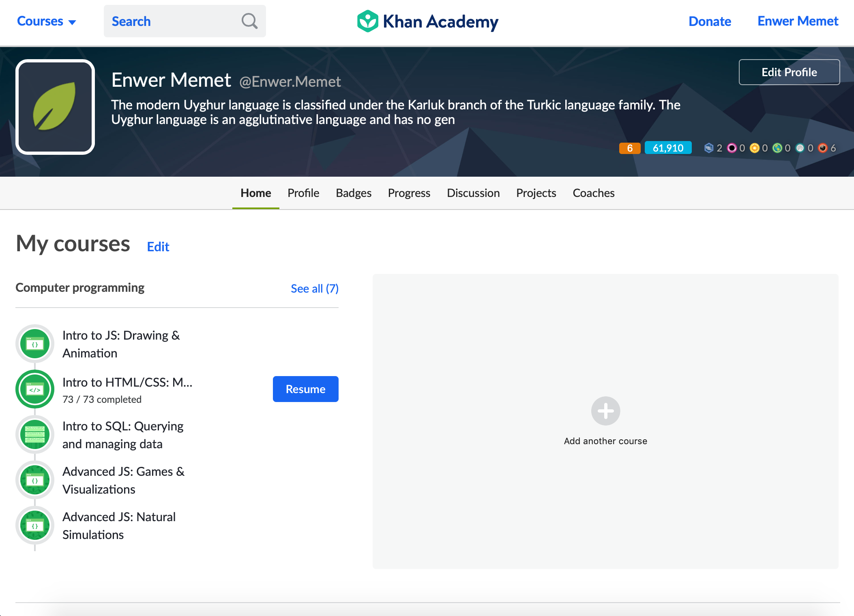Click the meteorite badge icon with count 2
The image size is (854, 616).
[709, 148]
